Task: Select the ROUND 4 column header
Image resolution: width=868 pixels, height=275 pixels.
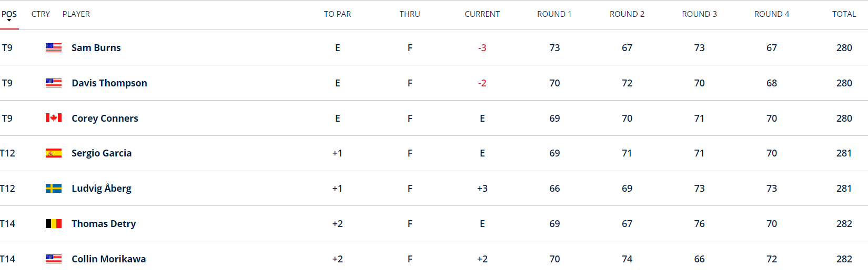Action: click(x=771, y=14)
